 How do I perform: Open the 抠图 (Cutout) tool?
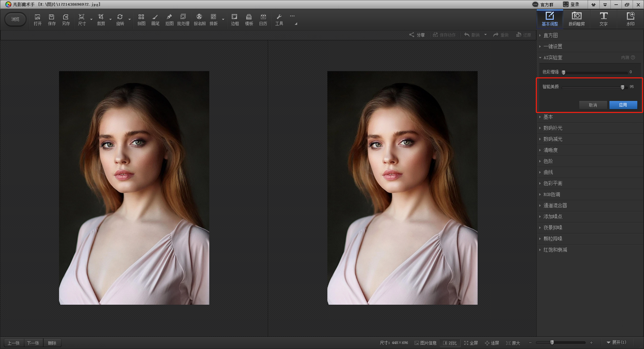pyautogui.click(x=169, y=19)
